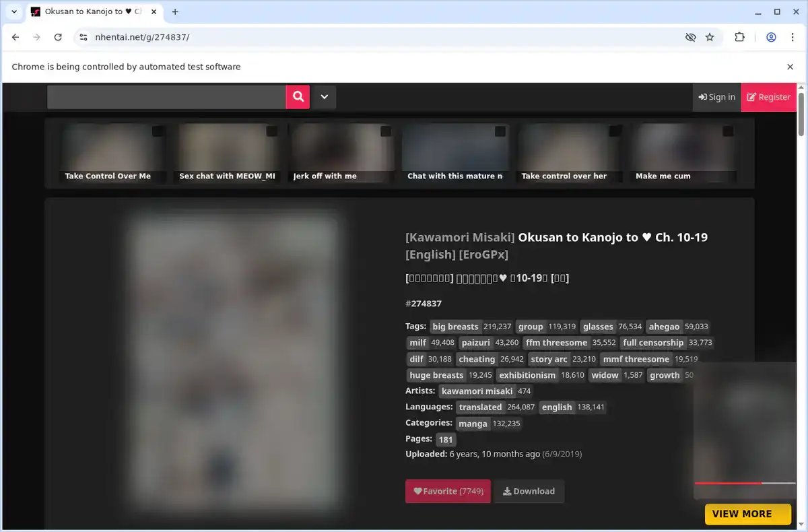Click the gallery title 'Okusan to Kanojo to'
The height and width of the screenshot is (532, 808).
(578, 237)
